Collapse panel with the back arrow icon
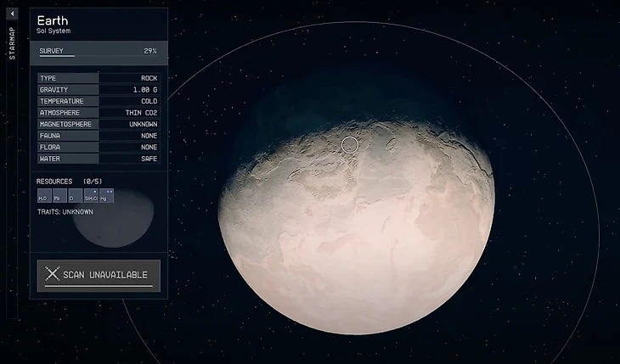620x364 pixels. (x=12, y=14)
